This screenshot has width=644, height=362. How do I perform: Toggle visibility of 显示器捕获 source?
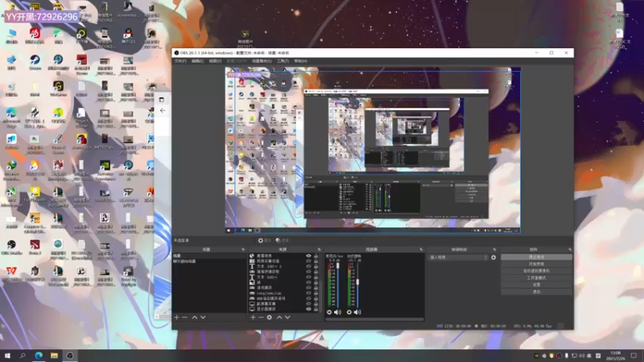tap(308, 309)
